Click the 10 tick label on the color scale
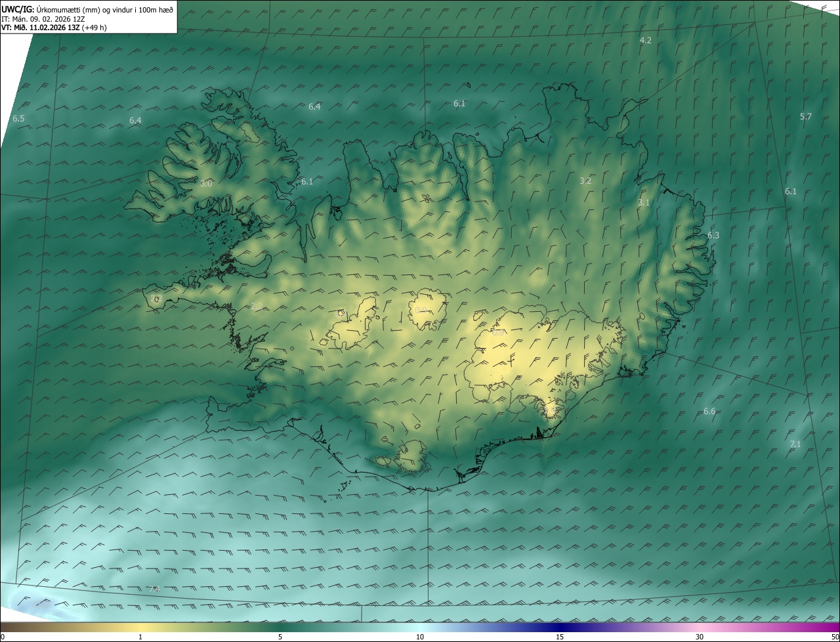The height and width of the screenshot is (642, 840). (x=420, y=637)
